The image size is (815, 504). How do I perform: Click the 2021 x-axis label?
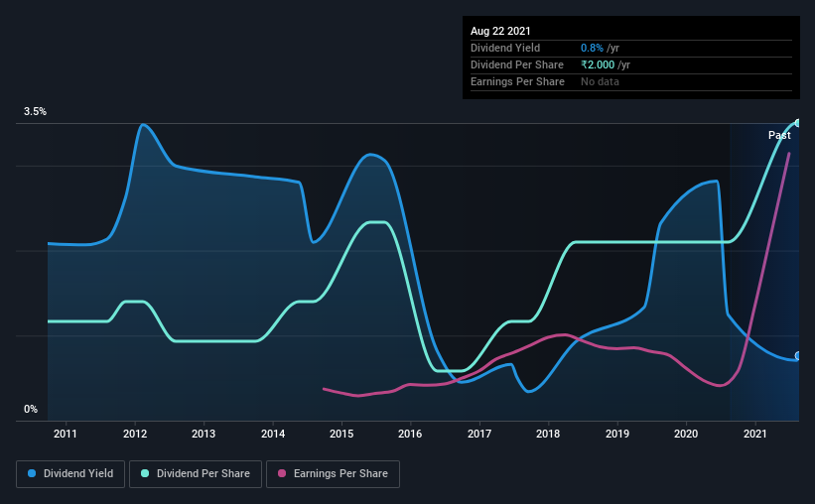pyautogui.click(x=755, y=434)
